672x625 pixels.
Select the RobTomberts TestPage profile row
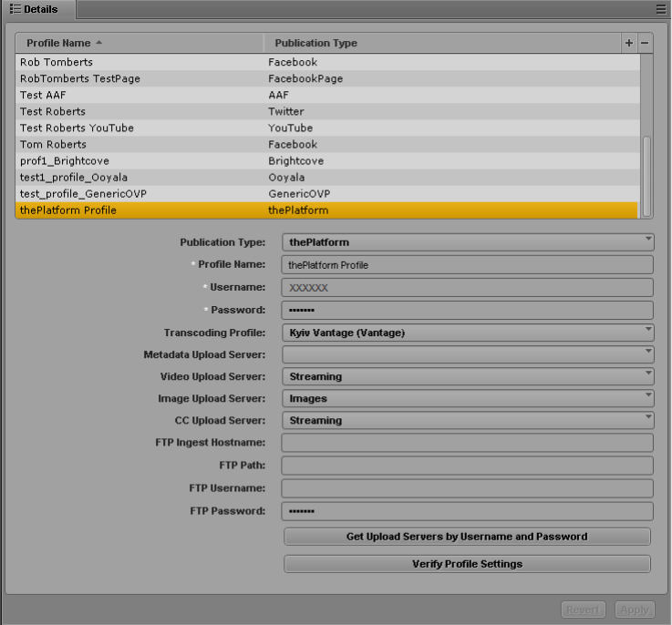click(x=328, y=79)
